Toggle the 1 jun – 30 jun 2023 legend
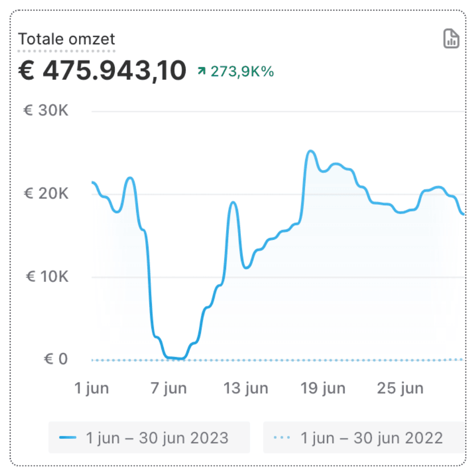Viewport: 476px width, 476px height. click(149, 437)
